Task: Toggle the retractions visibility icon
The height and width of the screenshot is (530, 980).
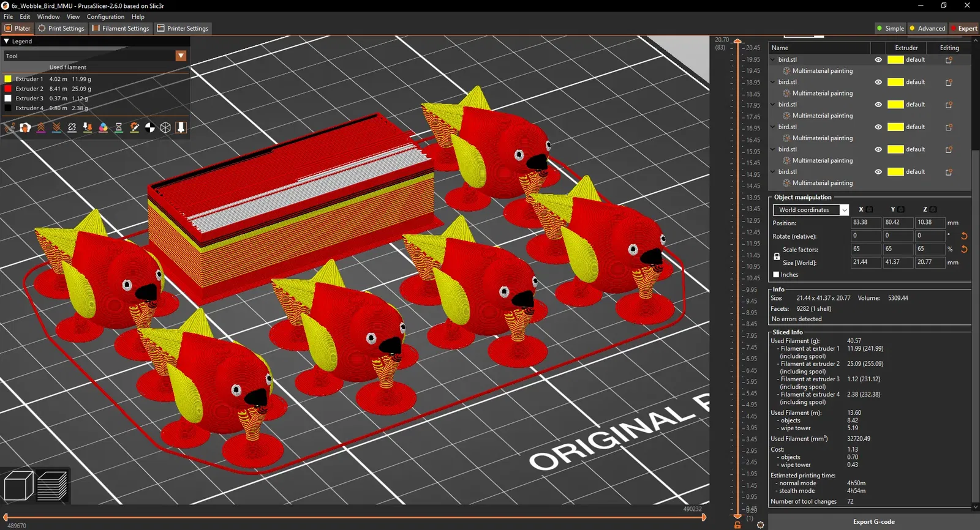Action: (40, 127)
